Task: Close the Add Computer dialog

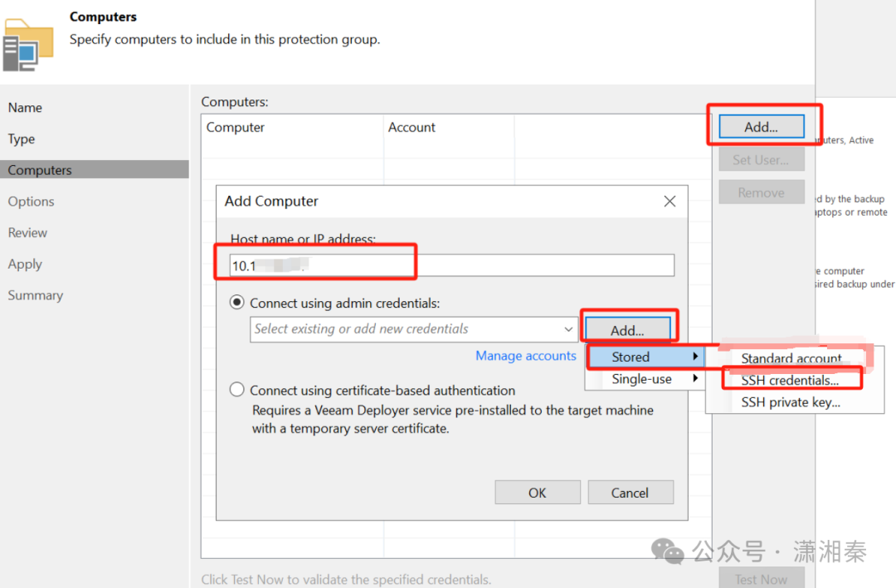Action: [670, 201]
